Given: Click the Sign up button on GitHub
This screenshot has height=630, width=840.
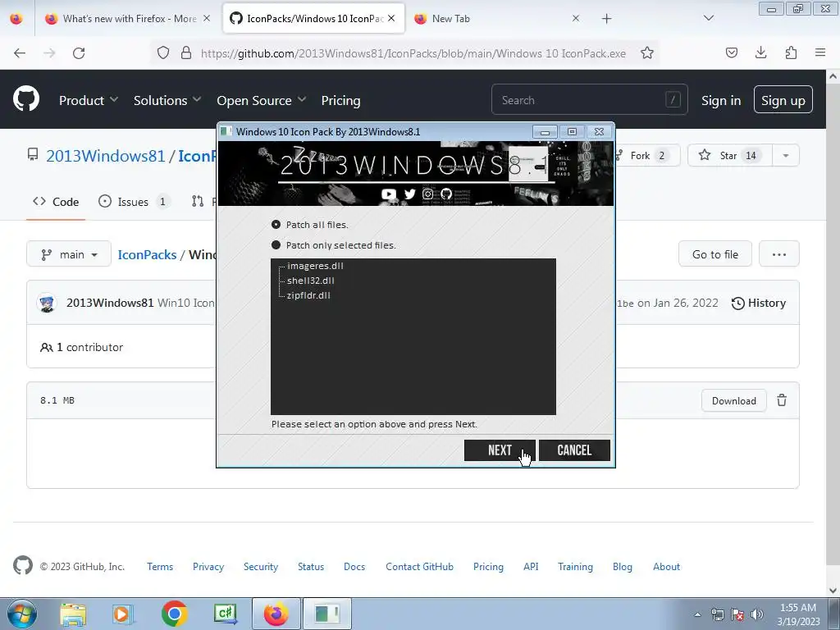Looking at the screenshot, I should coord(783,99).
